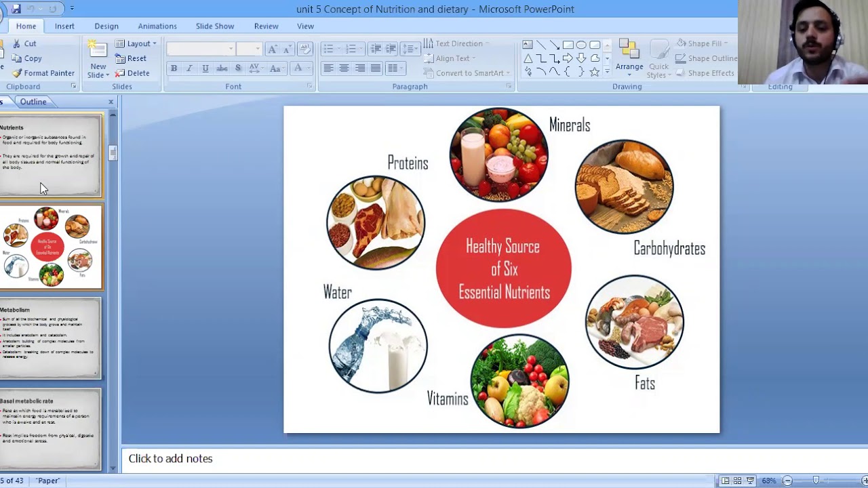Increase list indent level
The image size is (868, 488).
click(391, 49)
